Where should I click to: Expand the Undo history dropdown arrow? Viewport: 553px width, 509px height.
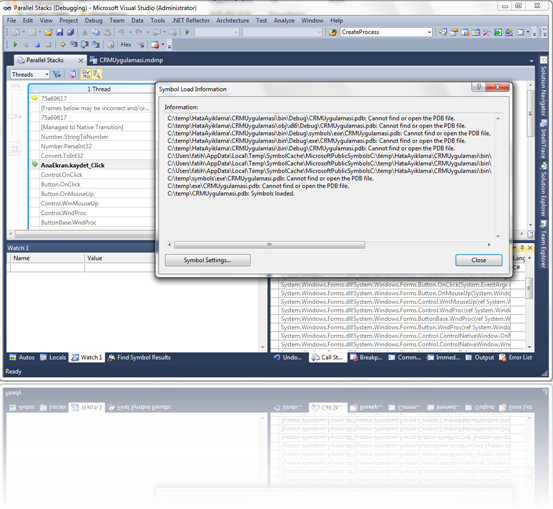(130, 32)
